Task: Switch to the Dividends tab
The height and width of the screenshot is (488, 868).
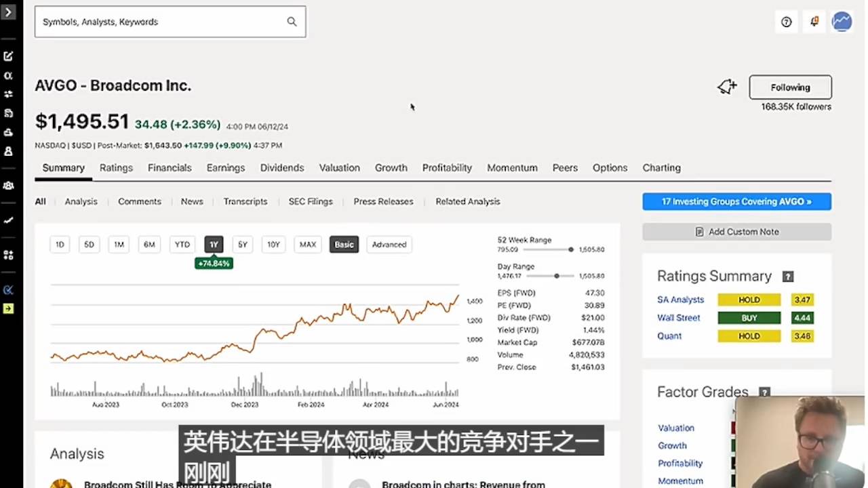Action: pyautogui.click(x=282, y=168)
